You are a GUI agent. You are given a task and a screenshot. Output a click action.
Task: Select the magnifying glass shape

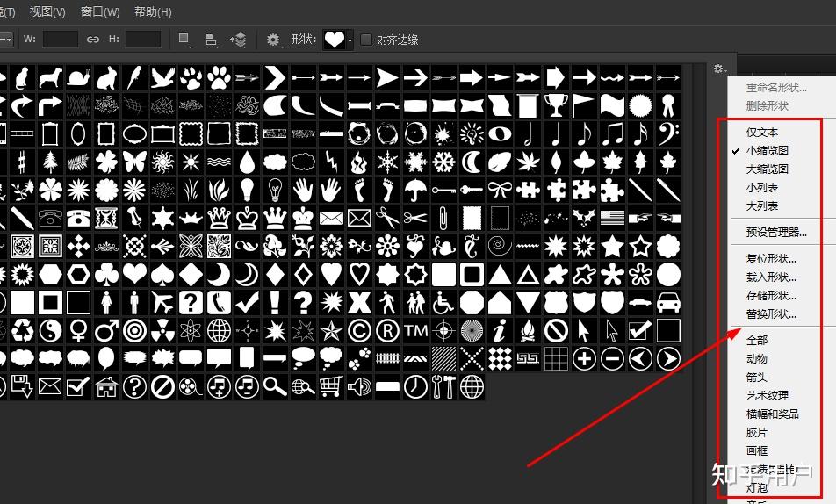point(275,386)
